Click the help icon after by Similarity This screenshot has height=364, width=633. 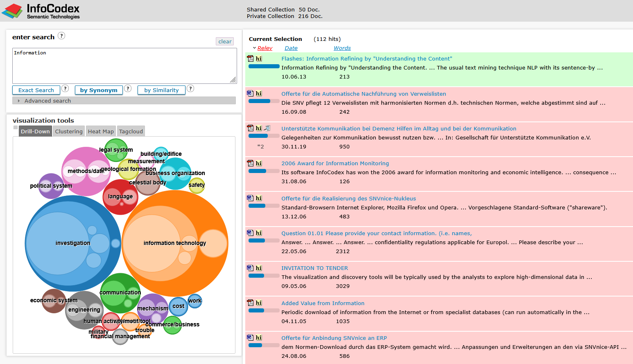coord(190,89)
